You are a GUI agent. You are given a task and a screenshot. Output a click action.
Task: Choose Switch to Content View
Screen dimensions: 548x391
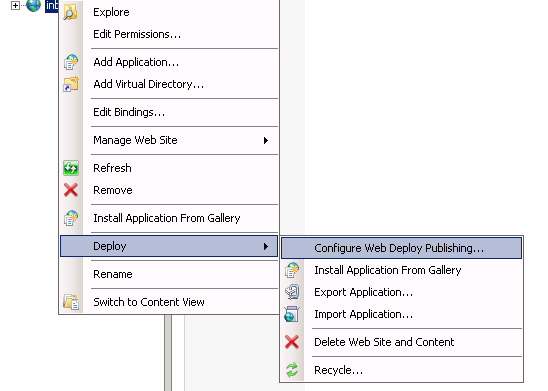[x=169, y=302]
